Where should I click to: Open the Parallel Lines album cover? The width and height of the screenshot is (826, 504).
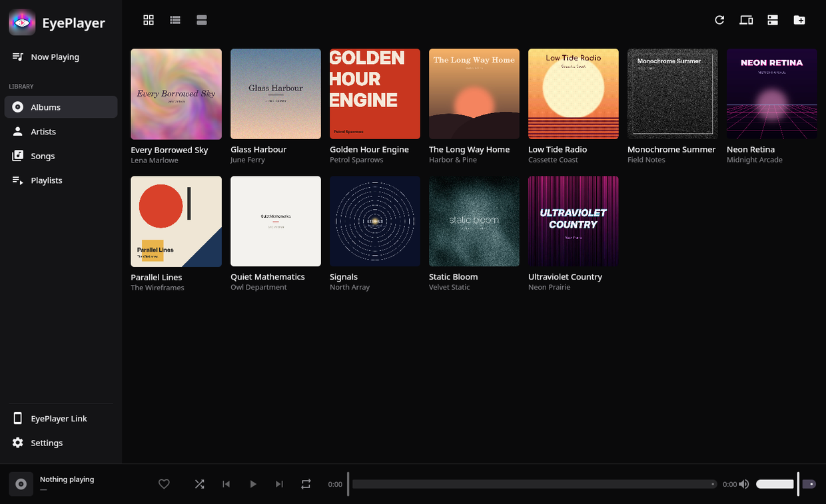pos(177,222)
